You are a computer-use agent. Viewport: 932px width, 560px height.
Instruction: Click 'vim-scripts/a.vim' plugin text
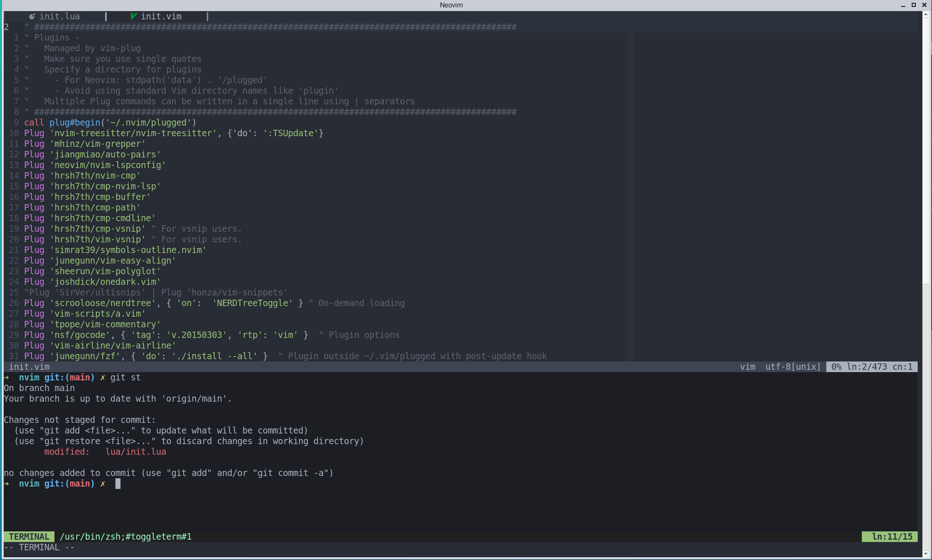pos(97,313)
